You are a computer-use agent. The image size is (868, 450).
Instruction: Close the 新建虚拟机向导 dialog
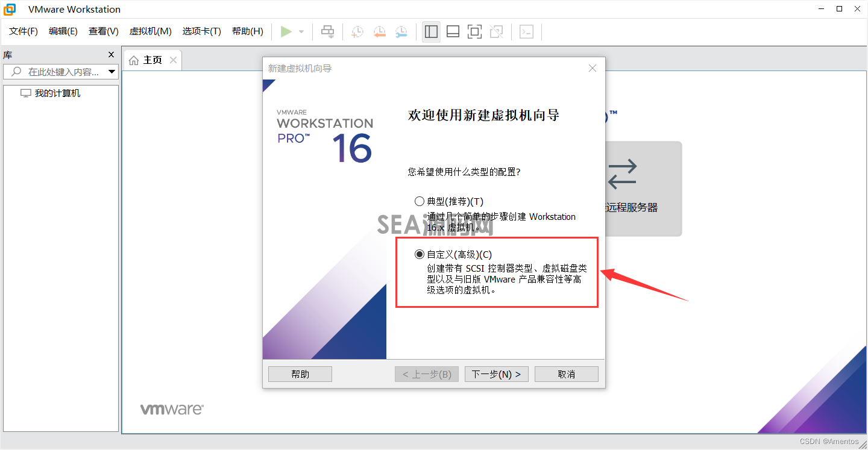click(x=593, y=68)
